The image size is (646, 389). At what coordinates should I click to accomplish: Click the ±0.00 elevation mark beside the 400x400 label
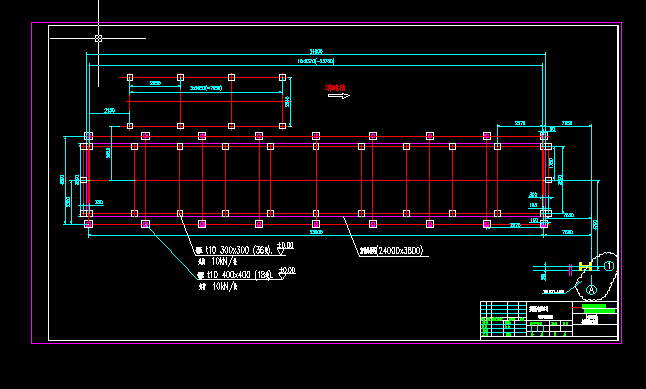[287, 272]
